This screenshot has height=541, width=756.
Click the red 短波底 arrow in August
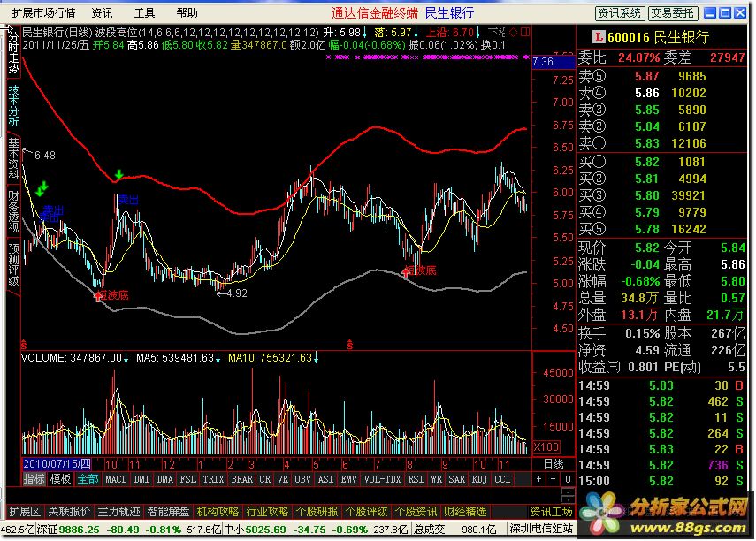point(406,272)
